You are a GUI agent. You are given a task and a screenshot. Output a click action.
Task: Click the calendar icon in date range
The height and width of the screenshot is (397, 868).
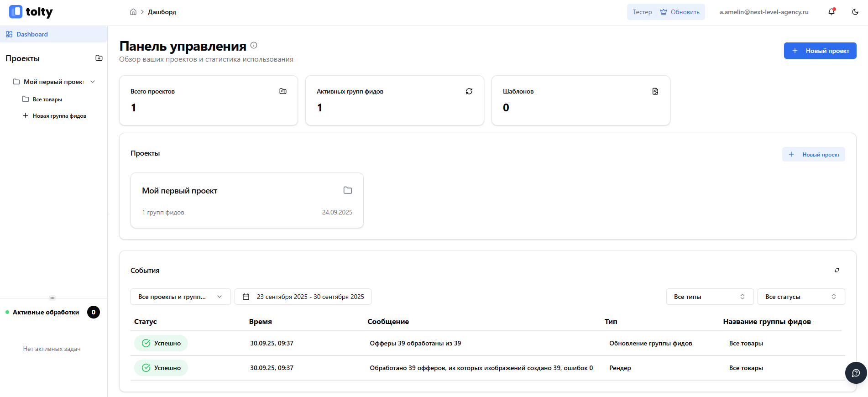pos(246,297)
